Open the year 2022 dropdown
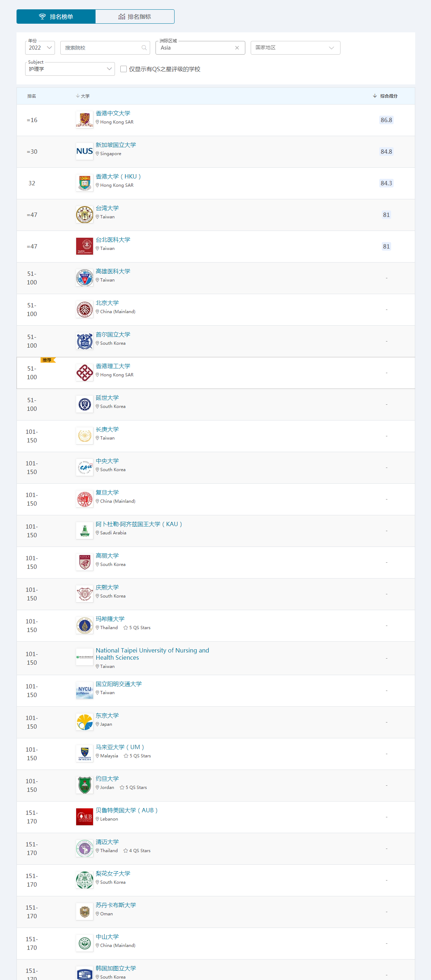 click(40, 48)
